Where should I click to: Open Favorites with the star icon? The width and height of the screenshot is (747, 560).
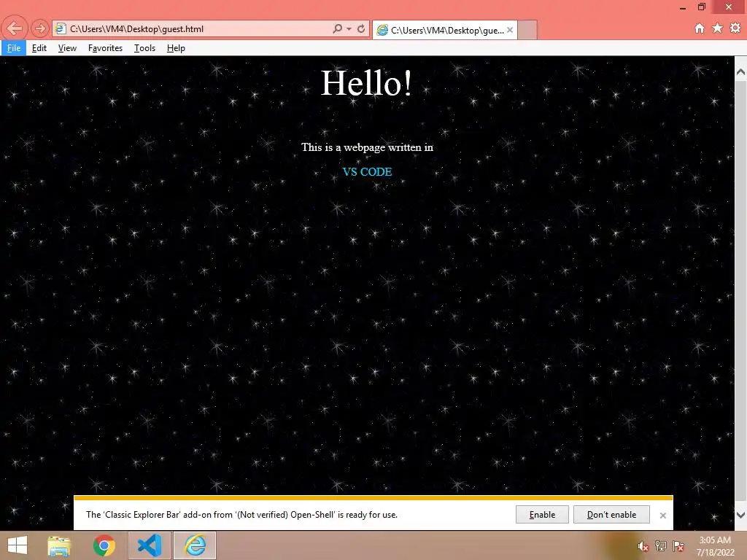[x=718, y=28]
